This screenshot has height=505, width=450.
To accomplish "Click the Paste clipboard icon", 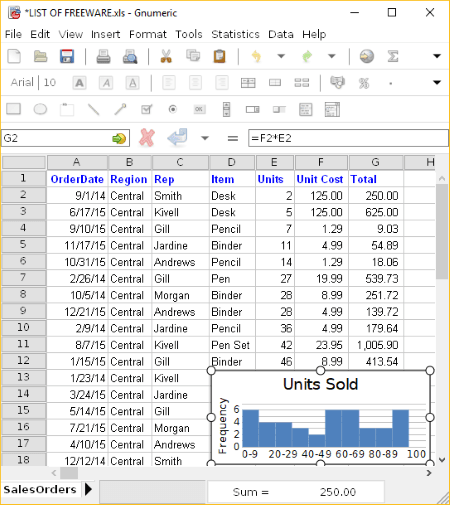I will click(x=219, y=56).
